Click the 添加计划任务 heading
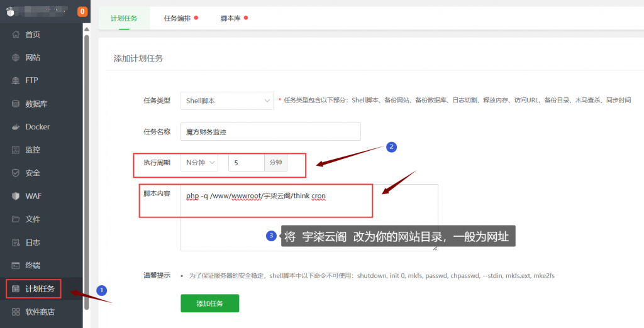 point(138,58)
